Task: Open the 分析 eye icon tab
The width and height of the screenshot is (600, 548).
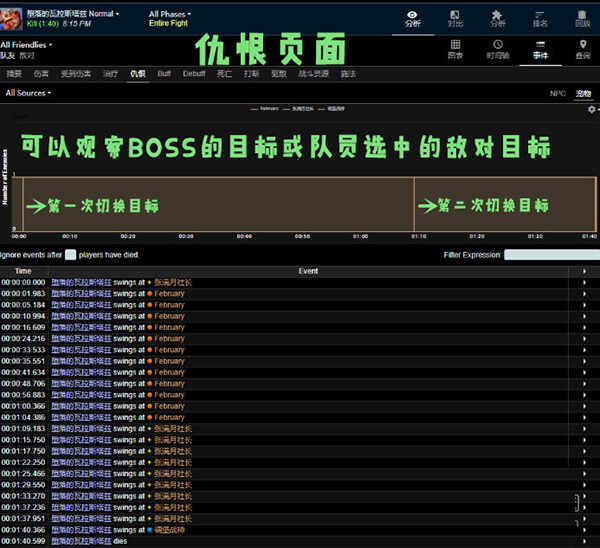Action: [412, 19]
